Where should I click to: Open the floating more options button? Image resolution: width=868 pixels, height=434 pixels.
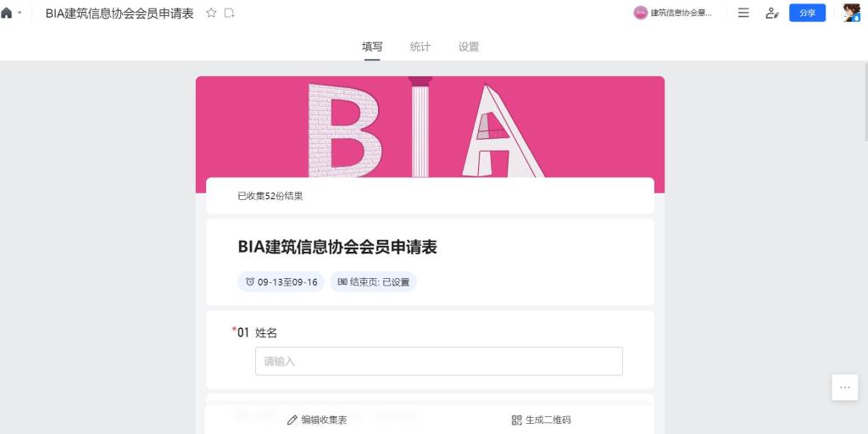click(845, 387)
